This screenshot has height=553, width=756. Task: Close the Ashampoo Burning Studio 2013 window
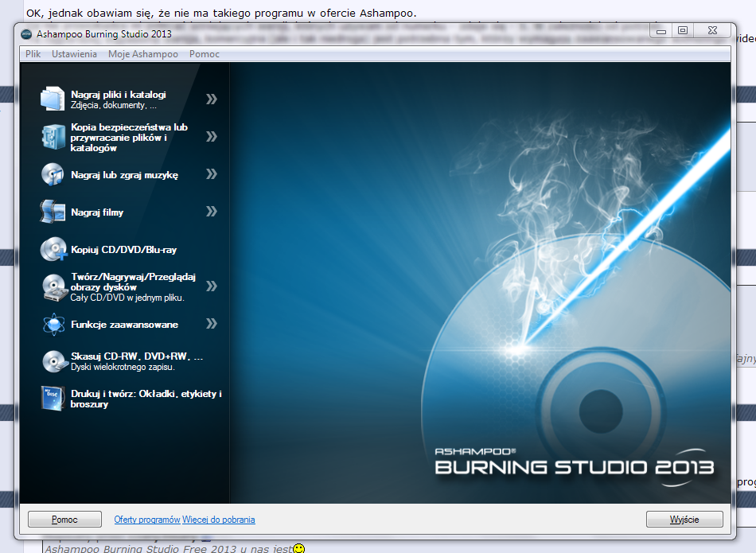coord(712,31)
